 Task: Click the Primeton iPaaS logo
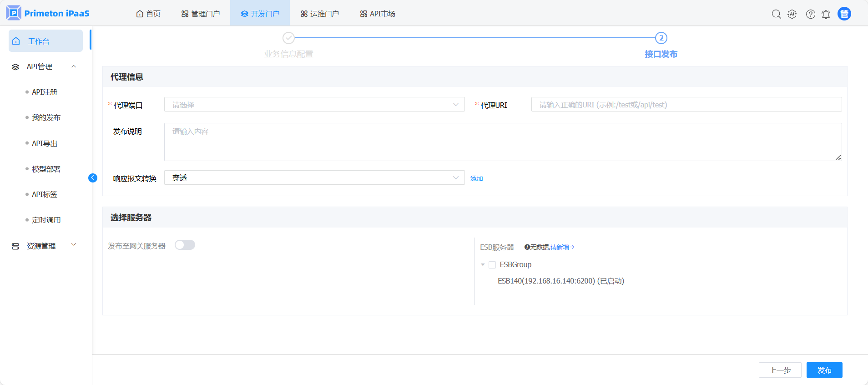pyautogui.click(x=48, y=13)
